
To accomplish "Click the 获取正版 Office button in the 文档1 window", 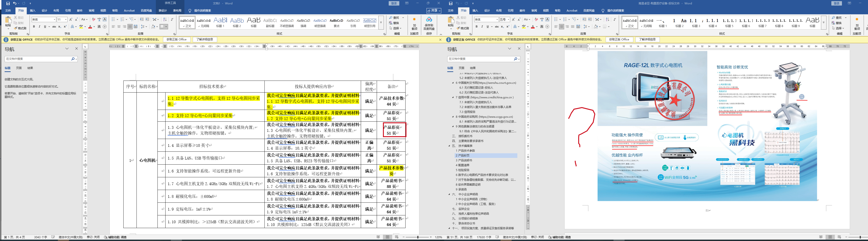I will pyautogui.click(x=176, y=39).
